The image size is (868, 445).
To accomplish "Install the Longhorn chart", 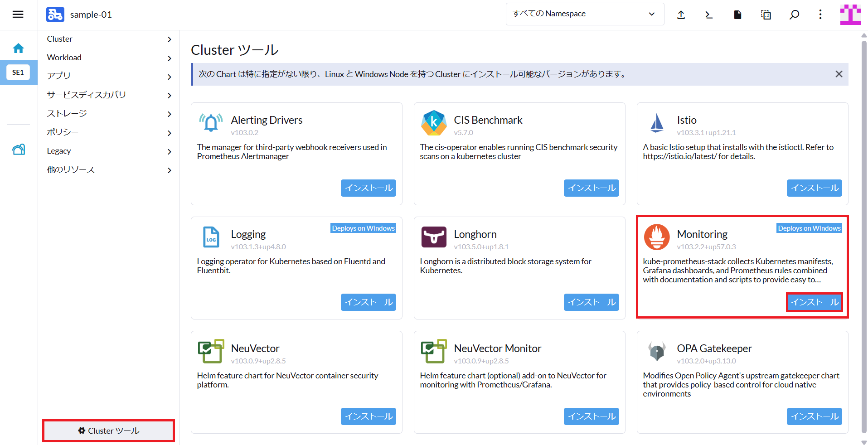I will coord(591,302).
